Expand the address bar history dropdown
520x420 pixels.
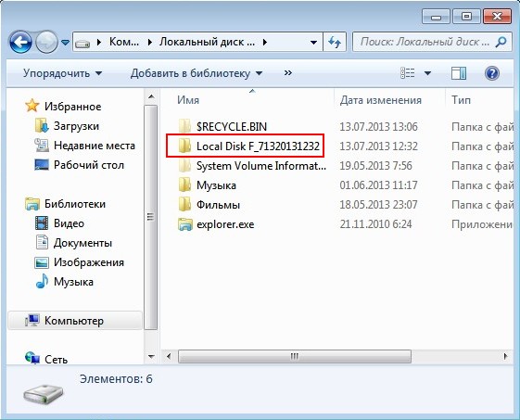(313, 42)
